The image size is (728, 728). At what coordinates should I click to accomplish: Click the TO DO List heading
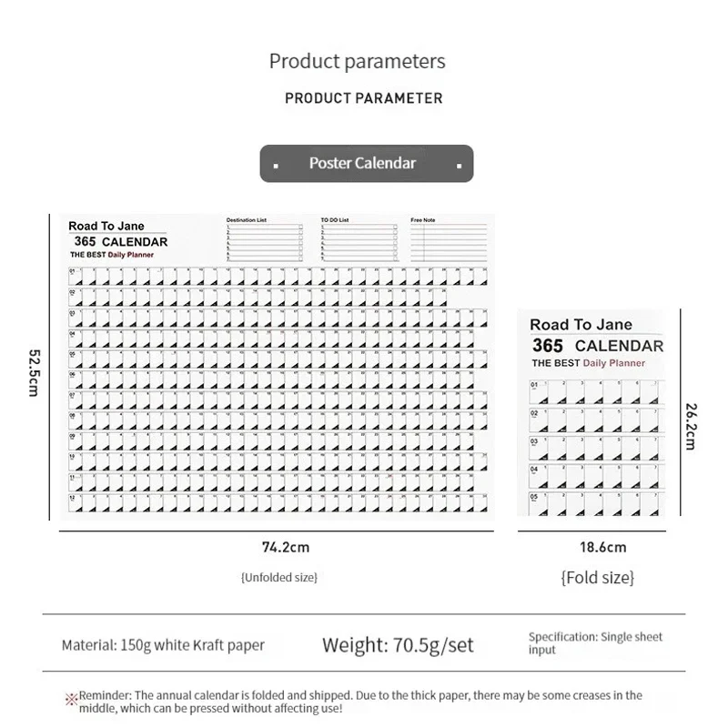pyautogui.click(x=335, y=220)
